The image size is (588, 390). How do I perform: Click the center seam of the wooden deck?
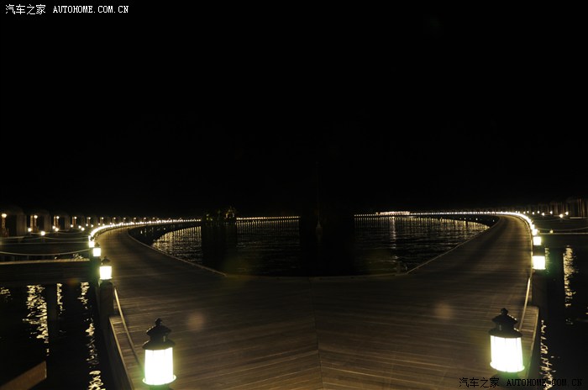click(x=319, y=336)
